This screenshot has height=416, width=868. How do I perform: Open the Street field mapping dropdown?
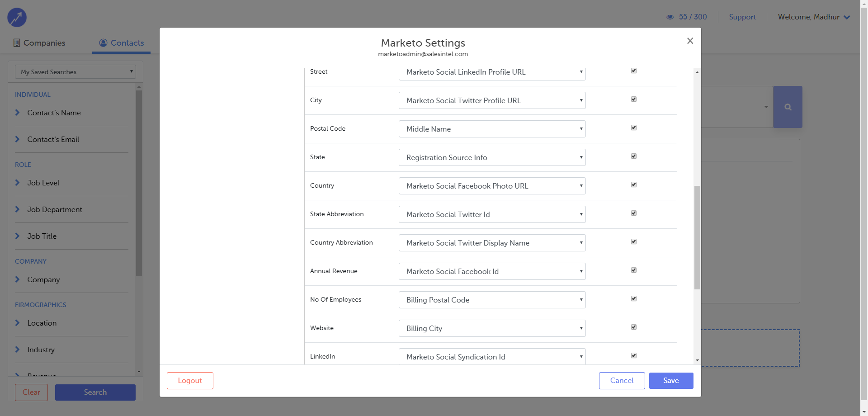tap(492, 73)
